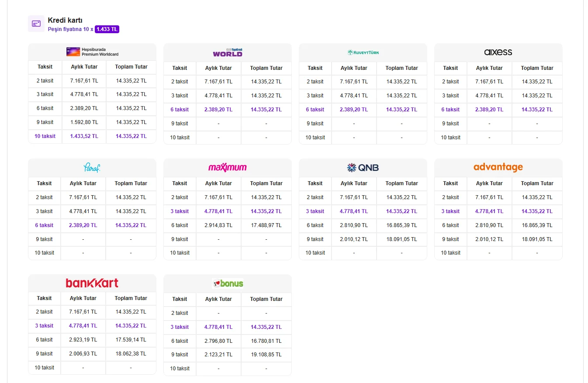The width and height of the screenshot is (588, 383).
Task: Select the Kredi kartı heading
Action: [65, 20]
